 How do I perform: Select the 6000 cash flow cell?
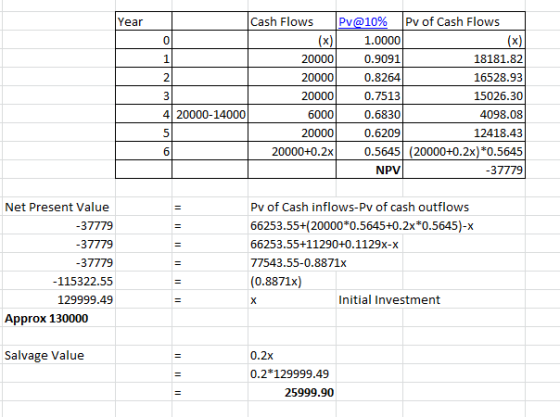[x=292, y=114]
